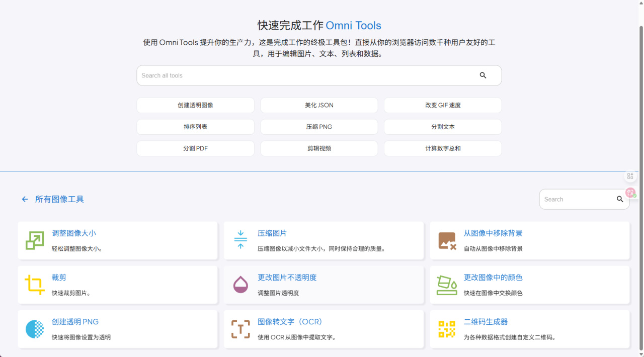Click the 美化 JSON button
This screenshot has width=644, height=357.
tap(319, 105)
